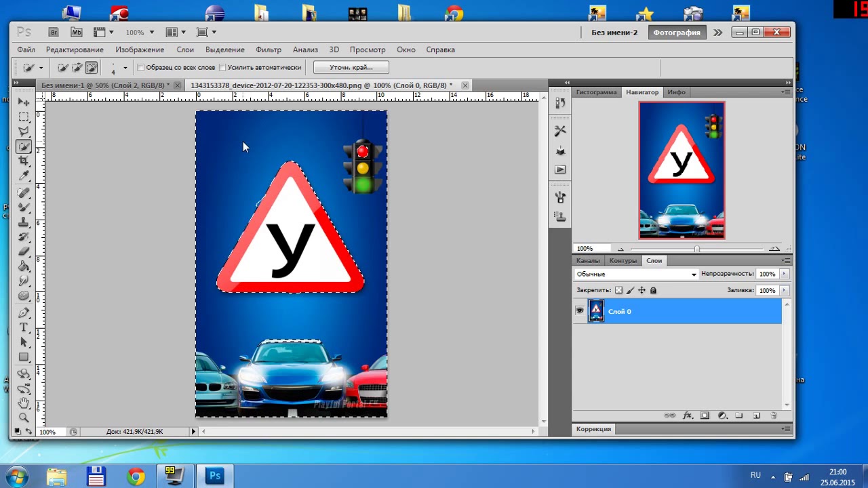Open the 'Фильтр' menu
Screen dimensions: 868x488
pyautogui.click(x=269, y=49)
